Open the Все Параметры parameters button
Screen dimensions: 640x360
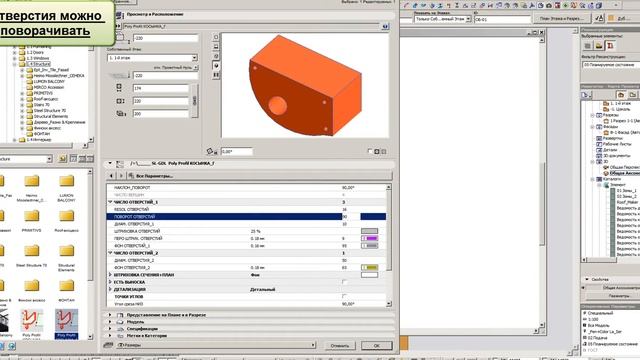[259, 176]
